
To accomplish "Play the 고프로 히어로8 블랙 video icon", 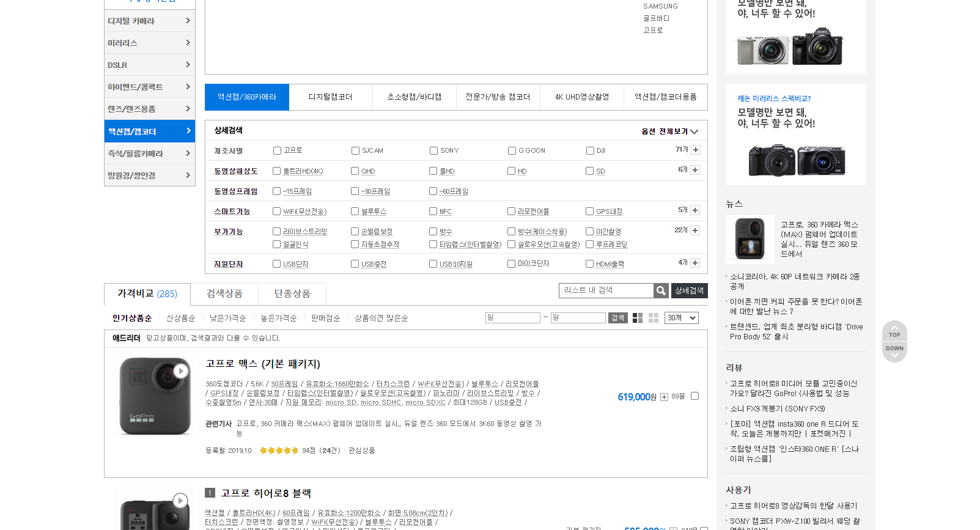I will coord(180,501).
